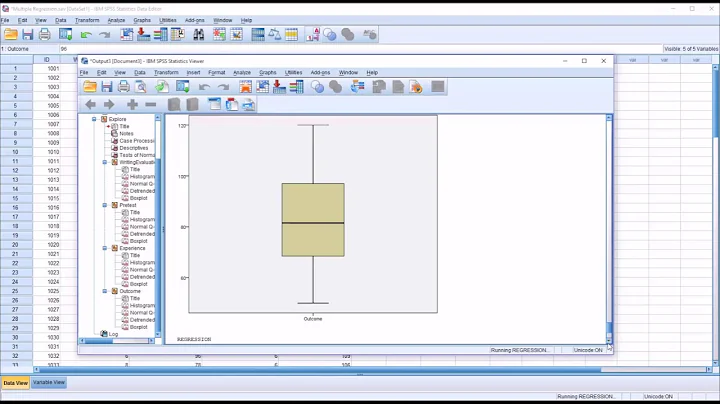Click Promote left arrow in outline toolbar
This screenshot has height=404, width=720.
(90, 105)
